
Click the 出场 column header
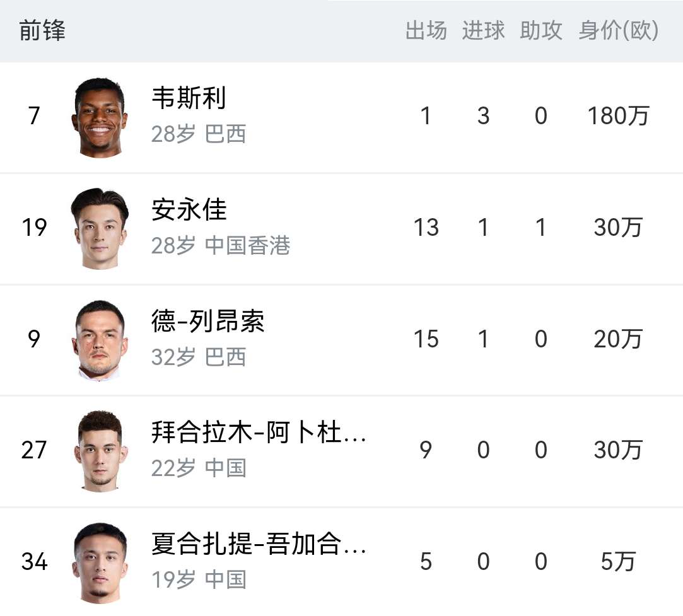pyautogui.click(x=426, y=30)
